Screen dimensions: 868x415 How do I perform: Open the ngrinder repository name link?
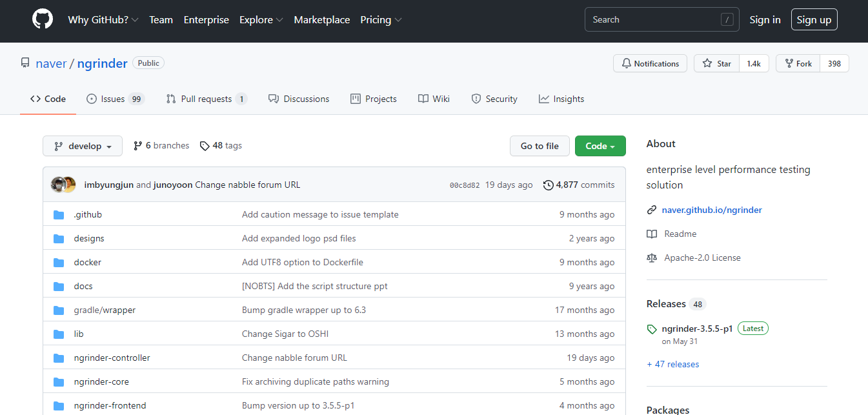(x=102, y=63)
